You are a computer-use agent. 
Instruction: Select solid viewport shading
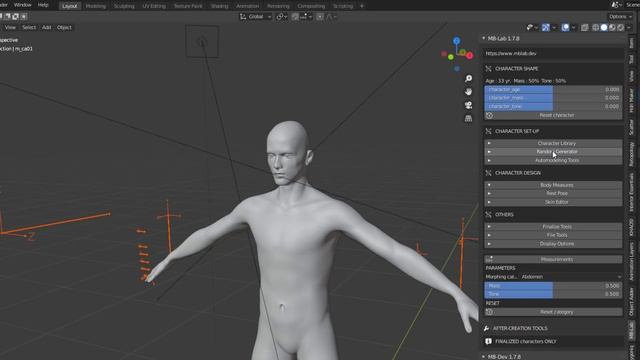pyautogui.click(x=604, y=27)
